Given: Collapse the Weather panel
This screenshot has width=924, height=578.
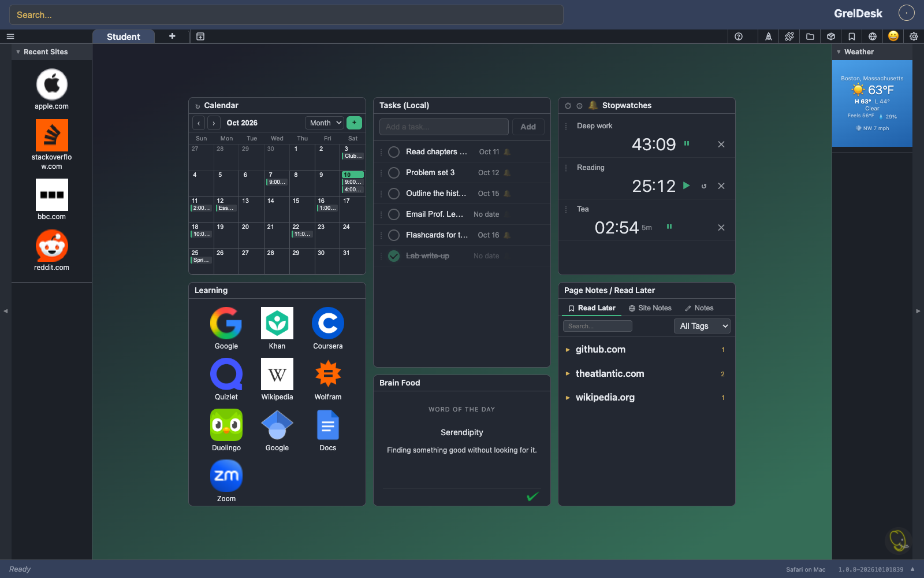Looking at the screenshot, I should [x=839, y=52].
